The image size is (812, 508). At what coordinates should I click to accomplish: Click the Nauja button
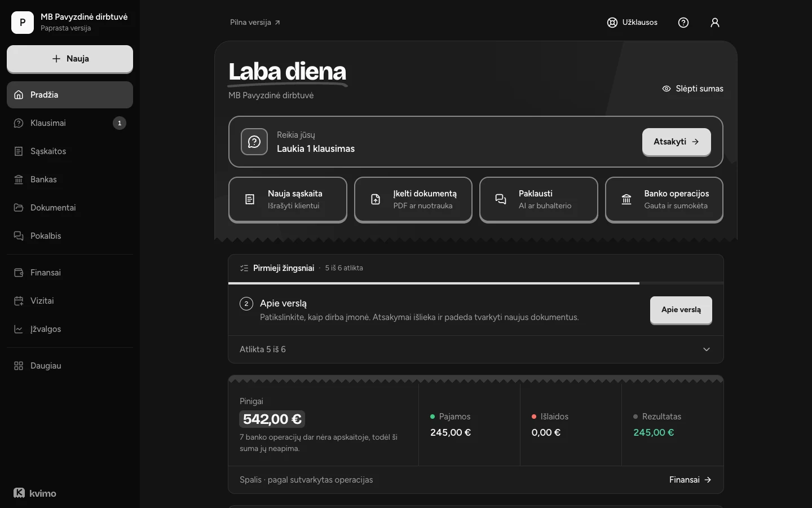point(70,59)
